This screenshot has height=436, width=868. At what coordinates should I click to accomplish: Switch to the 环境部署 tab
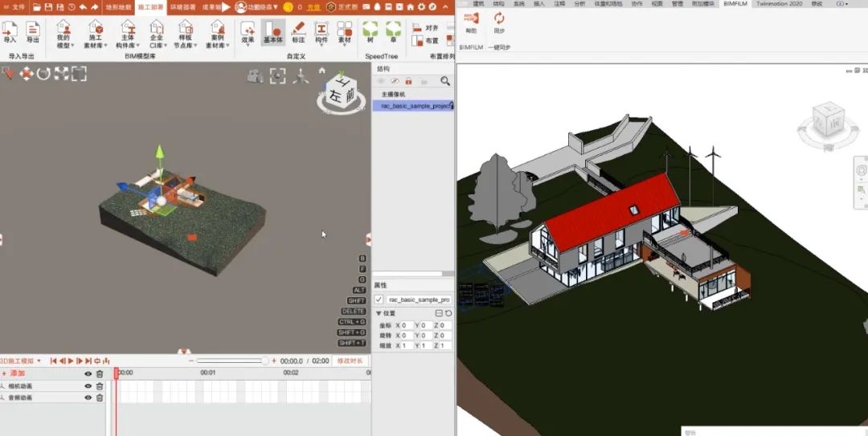coord(182,6)
